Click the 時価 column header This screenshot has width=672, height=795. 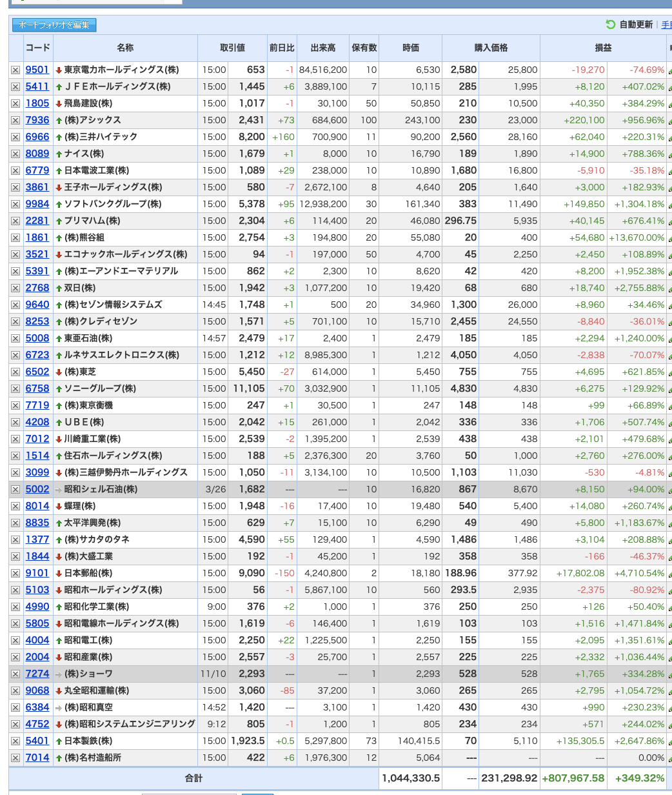pos(410,48)
